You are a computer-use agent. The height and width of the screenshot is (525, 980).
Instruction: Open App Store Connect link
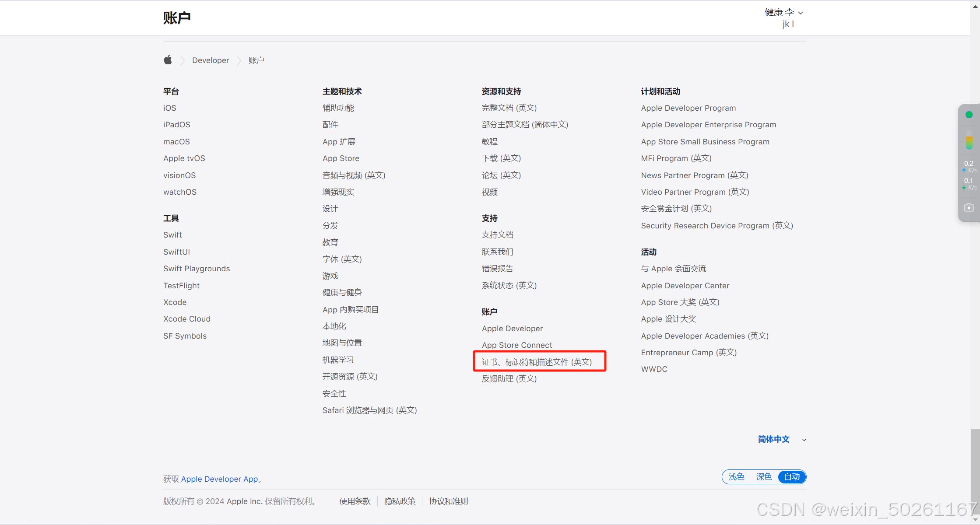click(517, 345)
